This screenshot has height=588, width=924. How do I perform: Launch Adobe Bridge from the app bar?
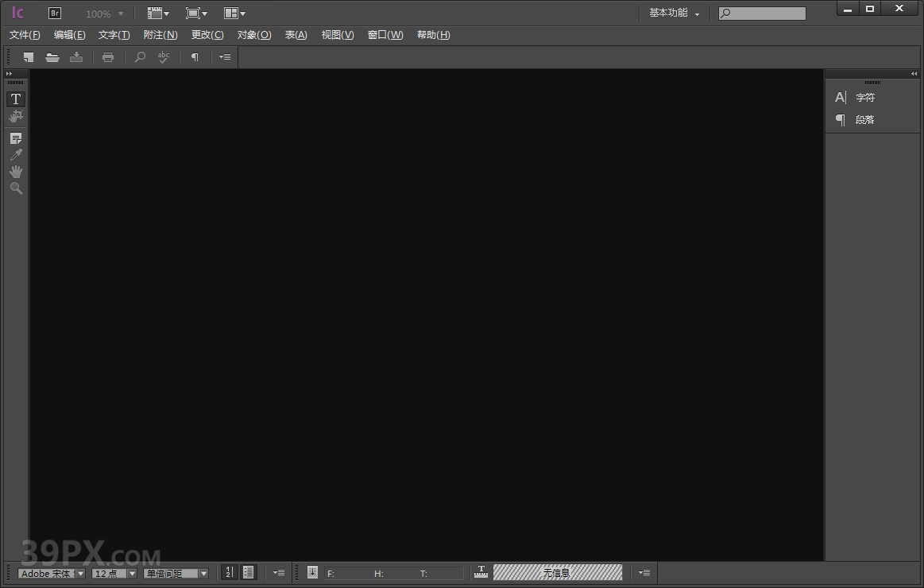pyautogui.click(x=55, y=13)
